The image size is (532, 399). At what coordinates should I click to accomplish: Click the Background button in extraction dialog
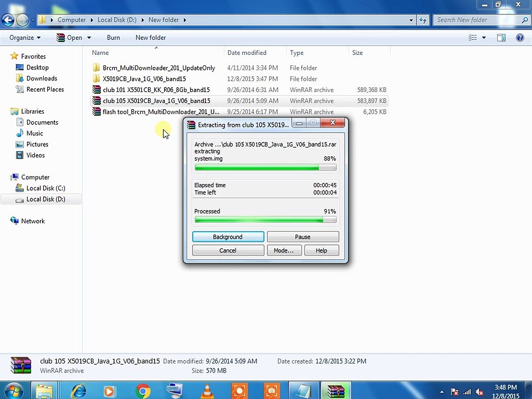point(228,237)
